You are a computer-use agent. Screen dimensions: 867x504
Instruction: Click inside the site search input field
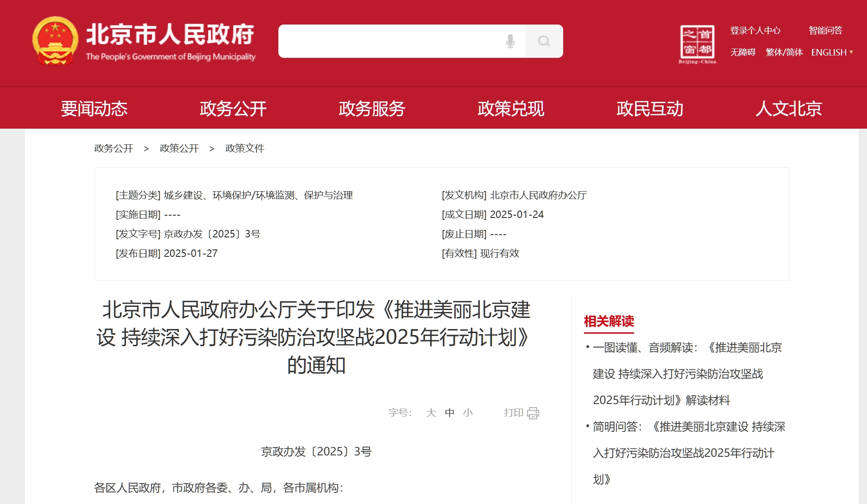coord(389,41)
